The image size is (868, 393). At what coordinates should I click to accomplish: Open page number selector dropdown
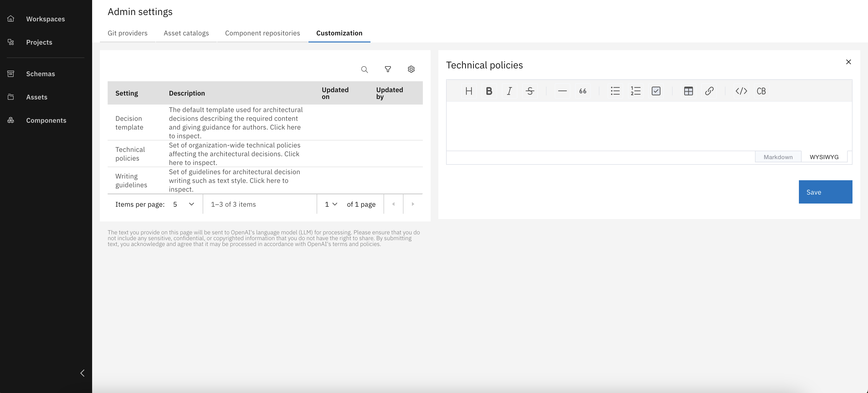tap(331, 204)
